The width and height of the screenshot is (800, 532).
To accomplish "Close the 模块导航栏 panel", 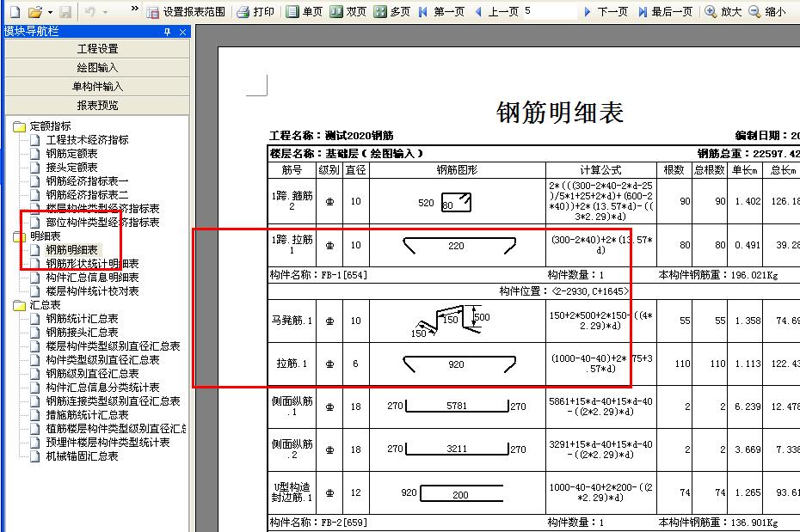I will coord(182,32).
